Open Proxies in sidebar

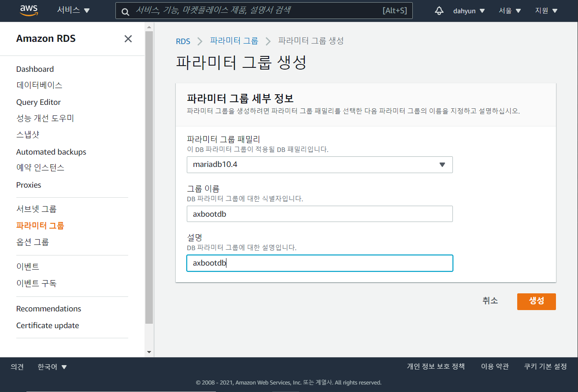(x=29, y=185)
